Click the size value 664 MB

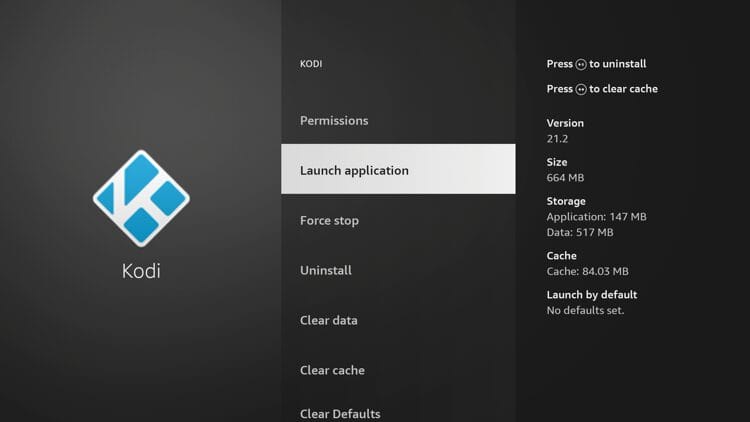coord(565,178)
